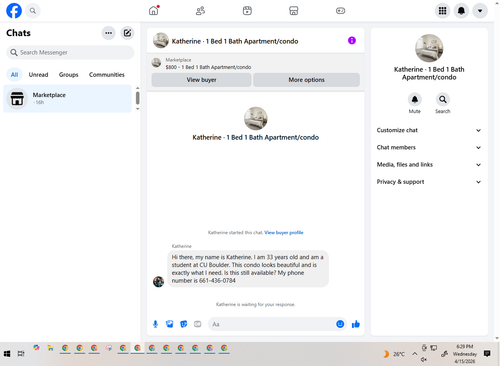This screenshot has width=500, height=366.
Task: Switch to the Groups tab
Action: (x=69, y=75)
